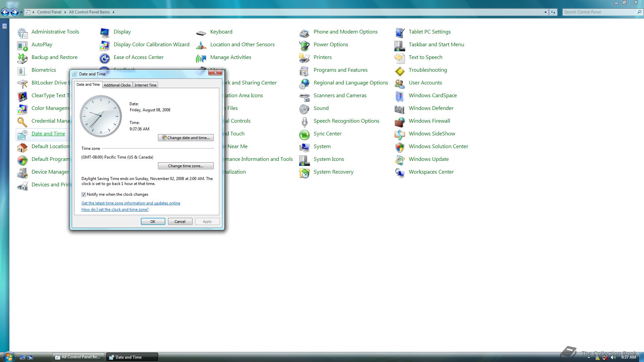Image resolution: width=644 pixels, height=362 pixels.
Task: Open the Power Options icon
Action: pos(305,45)
